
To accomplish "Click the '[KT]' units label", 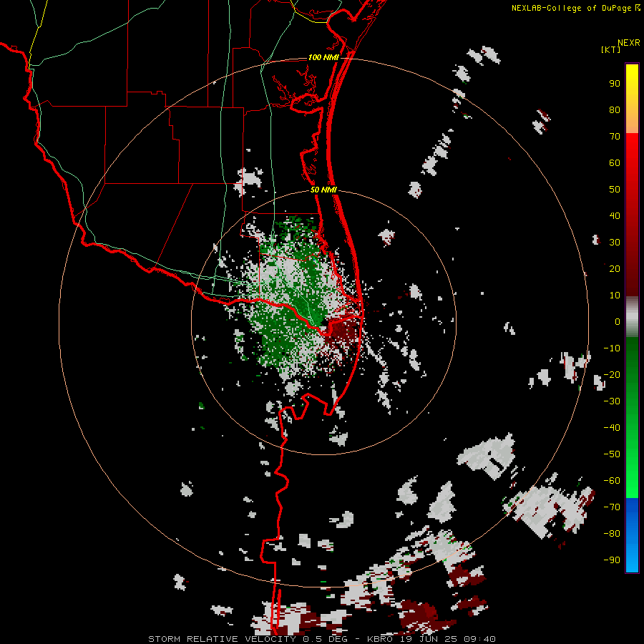I will tap(610, 49).
